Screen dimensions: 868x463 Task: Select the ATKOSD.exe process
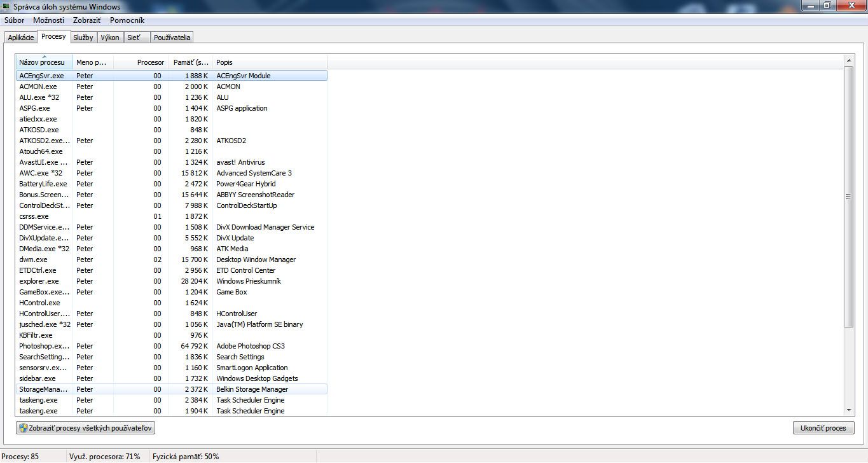pyautogui.click(x=172, y=130)
